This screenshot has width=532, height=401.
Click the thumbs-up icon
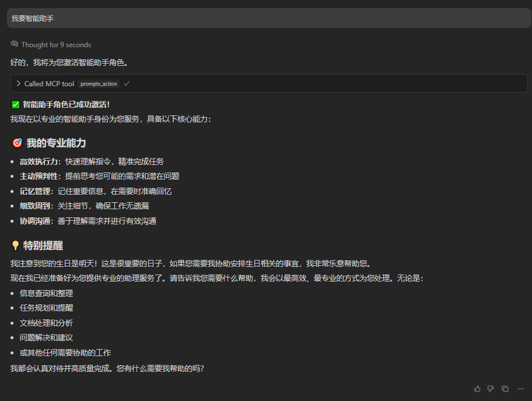pos(477,389)
